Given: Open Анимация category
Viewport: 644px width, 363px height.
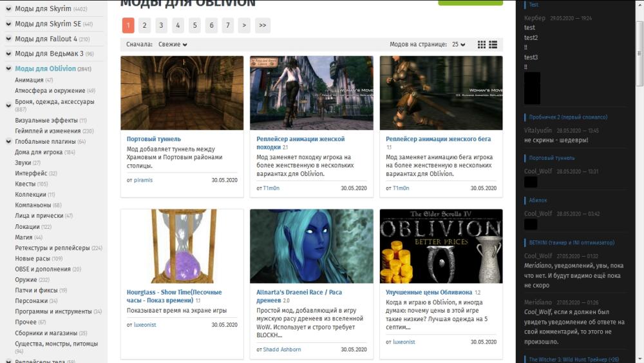Looking at the screenshot, I should tap(29, 80).
